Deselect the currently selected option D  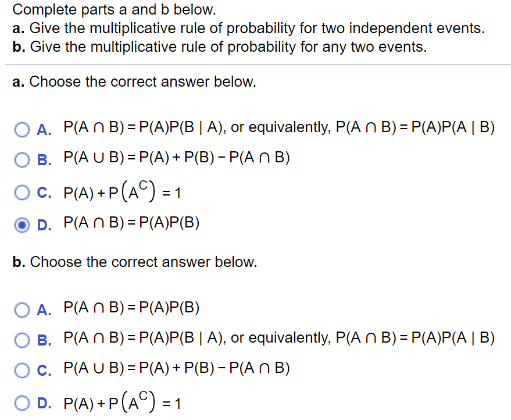click(22, 223)
